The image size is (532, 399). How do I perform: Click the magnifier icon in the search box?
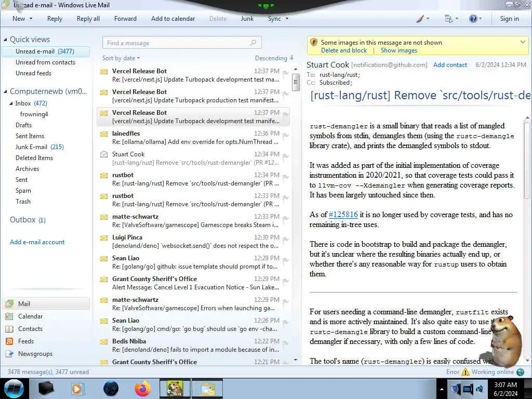253,43
